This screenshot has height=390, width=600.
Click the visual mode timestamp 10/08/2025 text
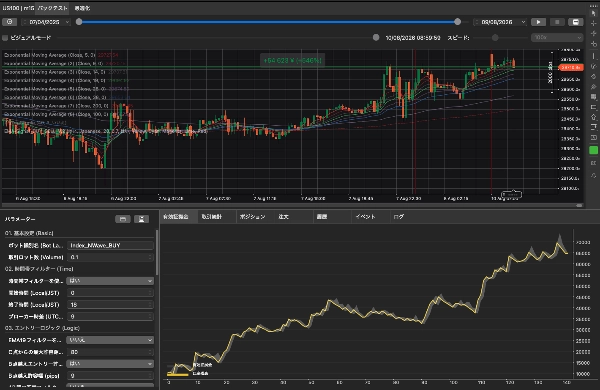(413, 38)
